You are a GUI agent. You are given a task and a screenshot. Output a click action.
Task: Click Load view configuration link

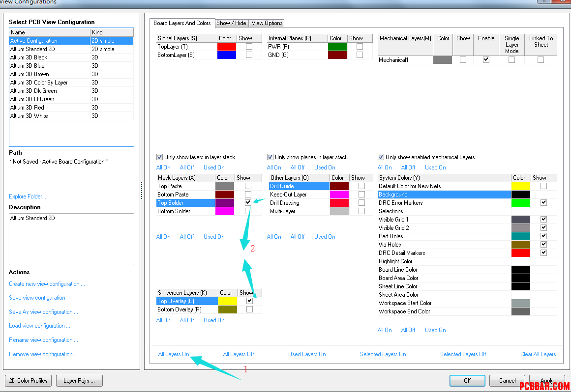coord(39,326)
